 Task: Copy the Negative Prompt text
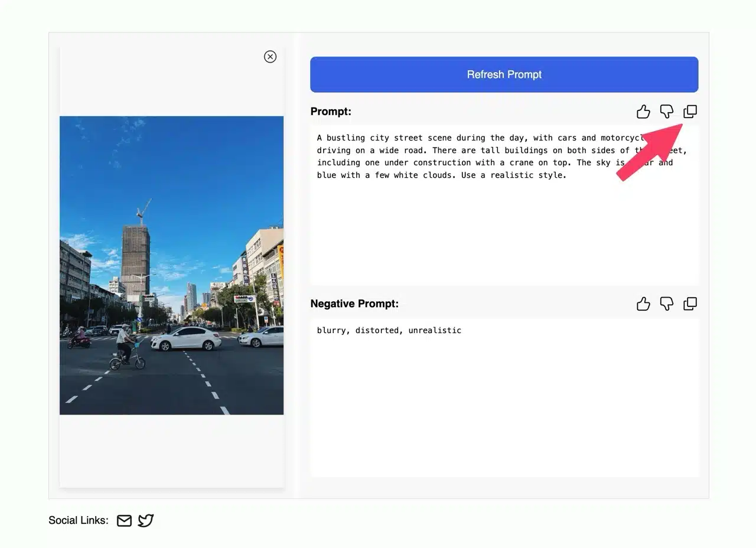pyautogui.click(x=690, y=304)
